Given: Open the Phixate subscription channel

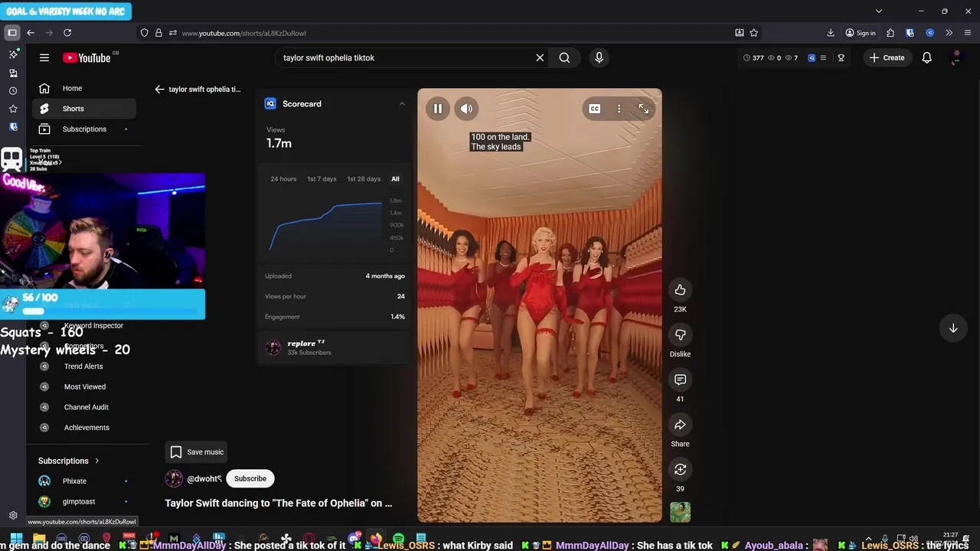Looking at the screenshot, I should pos(74,481).
